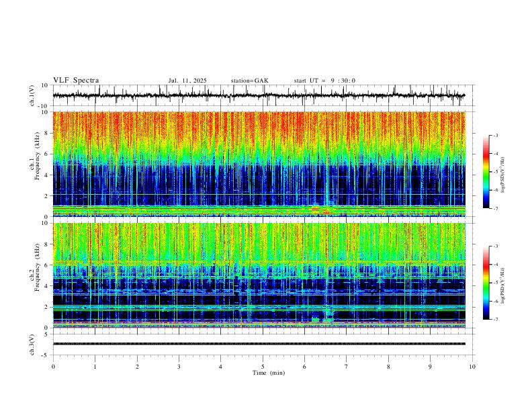Click the ch.1 waveform trace

(x=259, y=95)
